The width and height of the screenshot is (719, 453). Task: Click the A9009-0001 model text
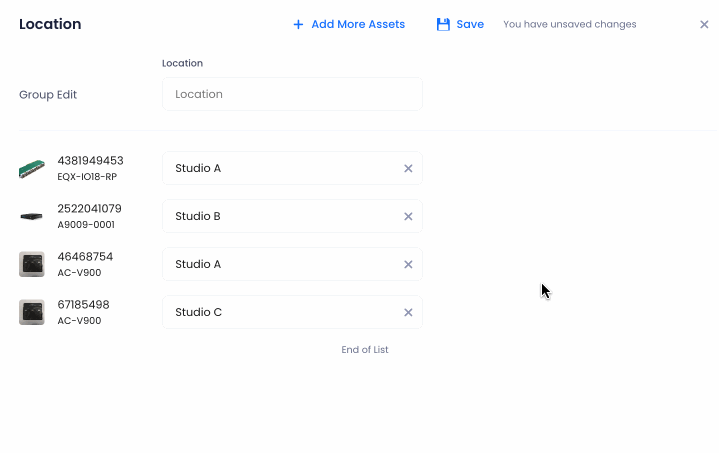(86, 225)
